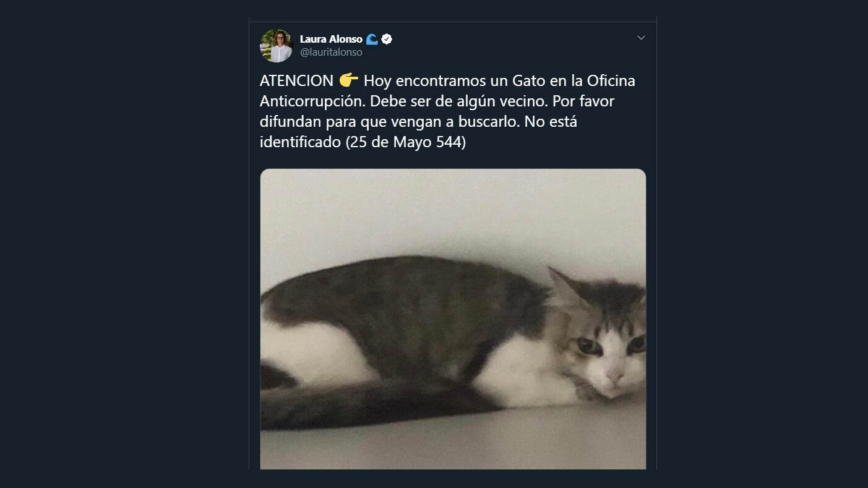Click the Laura Alonso display name
Viewport: 868px width, 488px height.
coord(332,38)
